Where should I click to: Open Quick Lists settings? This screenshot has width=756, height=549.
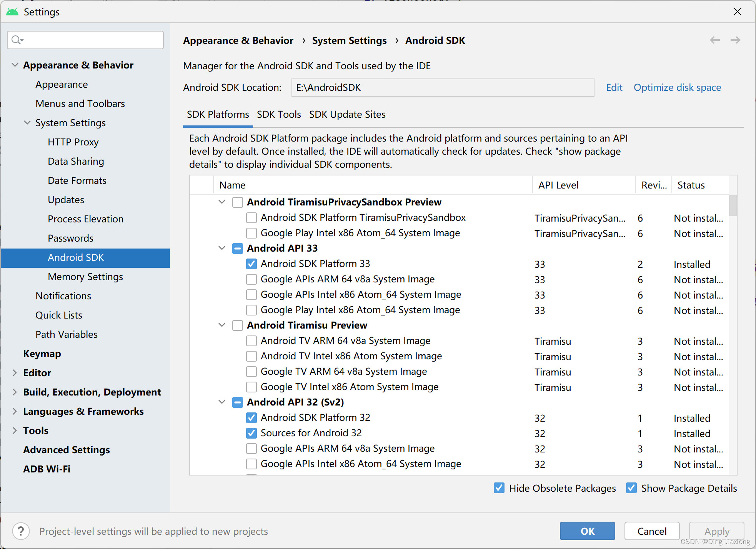[59, 315]
